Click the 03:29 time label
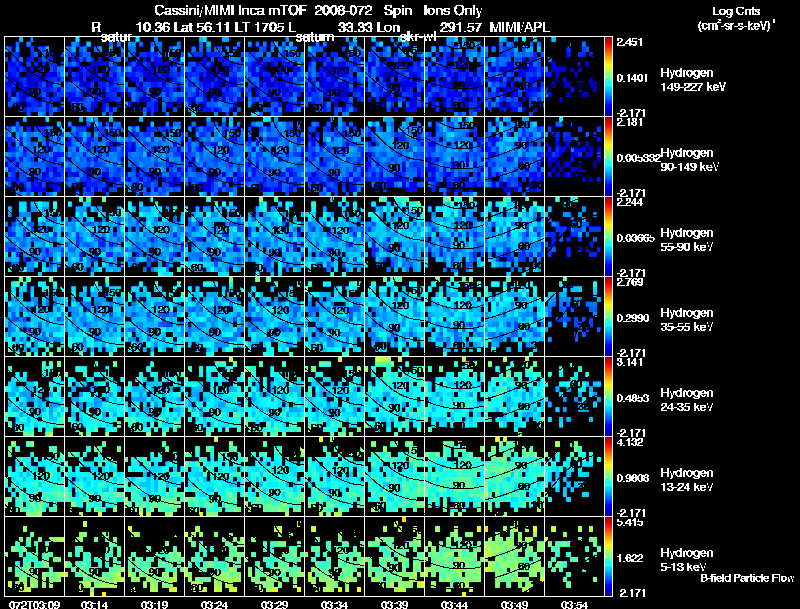This screenshot has height=609, width=800. [x=274, y=604]
